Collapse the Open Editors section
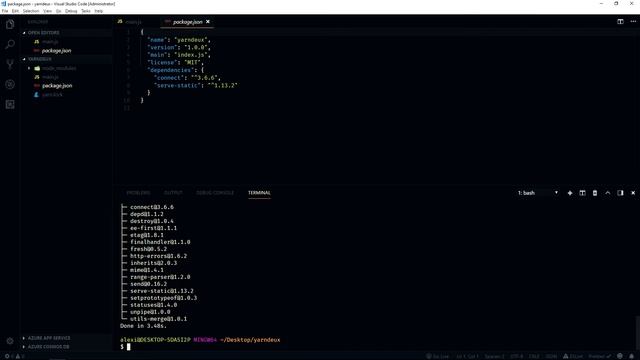The height and width of the screenshot is (360, 640). (x=44, y=32)
